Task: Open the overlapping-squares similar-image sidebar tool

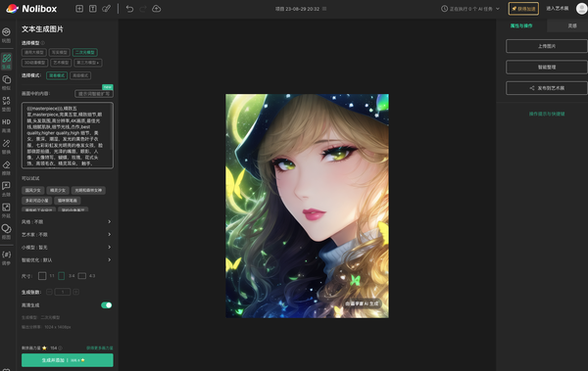Action: [7, 82]
